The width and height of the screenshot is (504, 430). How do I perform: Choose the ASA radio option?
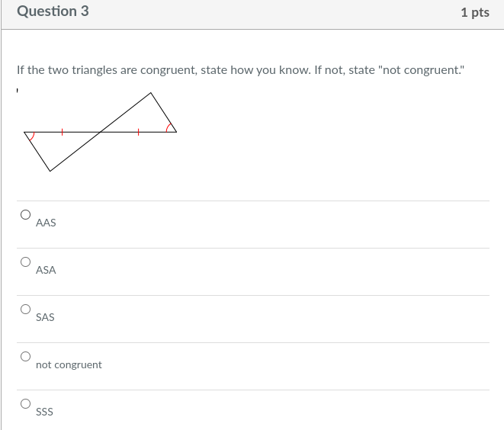[x=25, y=262]
